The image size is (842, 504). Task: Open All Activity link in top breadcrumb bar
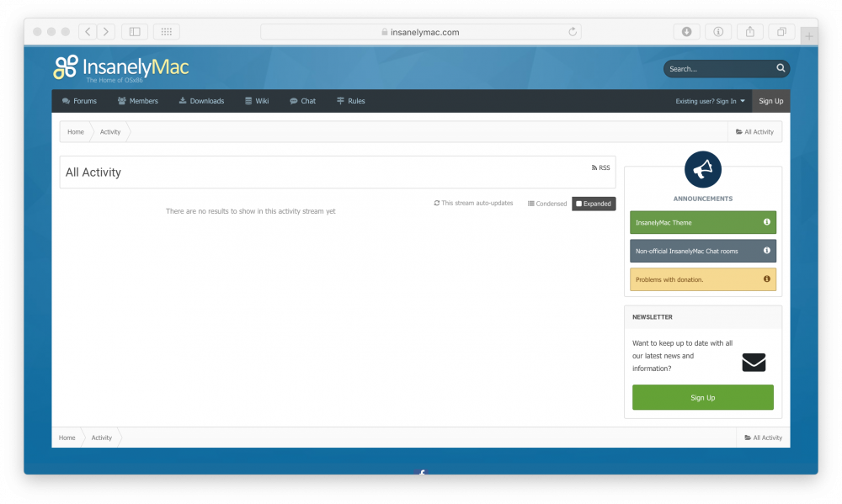[754, 131]
